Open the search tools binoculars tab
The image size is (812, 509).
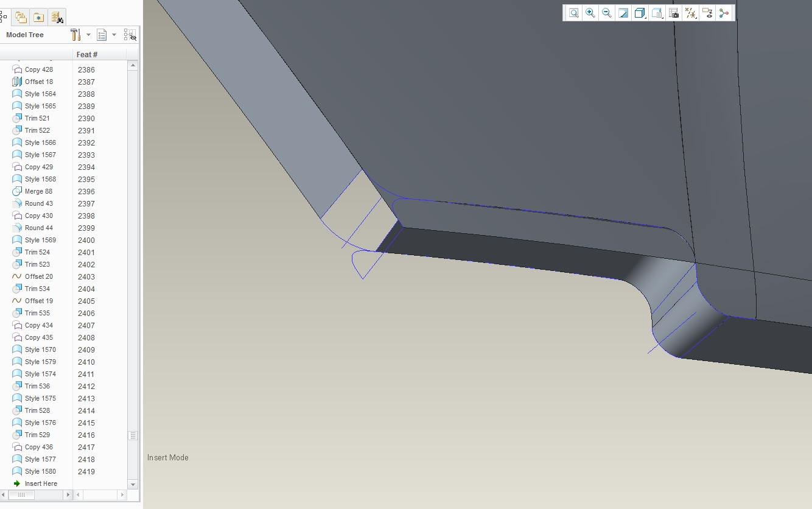[x=57, y=17]
